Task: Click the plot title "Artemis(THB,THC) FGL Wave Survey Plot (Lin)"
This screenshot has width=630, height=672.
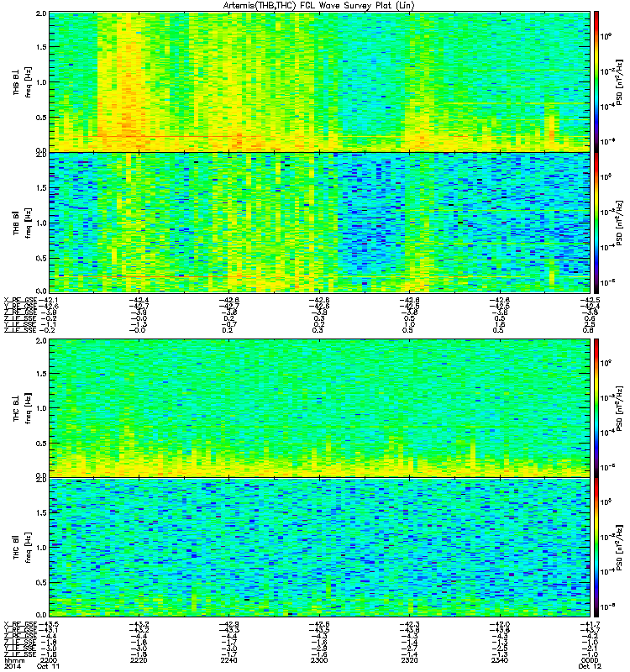Action: [318, 6]
